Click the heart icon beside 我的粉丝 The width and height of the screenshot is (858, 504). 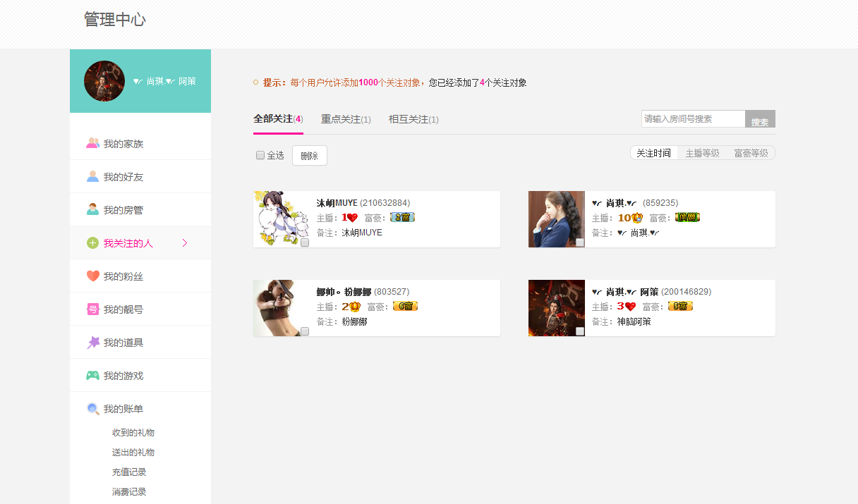point(92,276)
